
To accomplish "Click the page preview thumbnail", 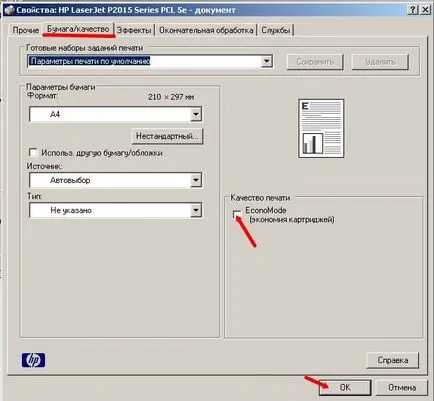I will (321, 128).
